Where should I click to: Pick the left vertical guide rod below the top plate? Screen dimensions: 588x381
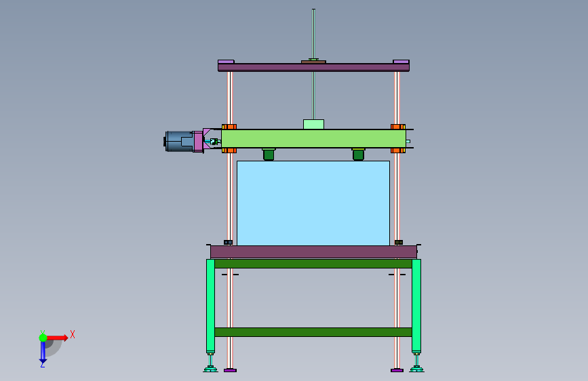(230, 98)
